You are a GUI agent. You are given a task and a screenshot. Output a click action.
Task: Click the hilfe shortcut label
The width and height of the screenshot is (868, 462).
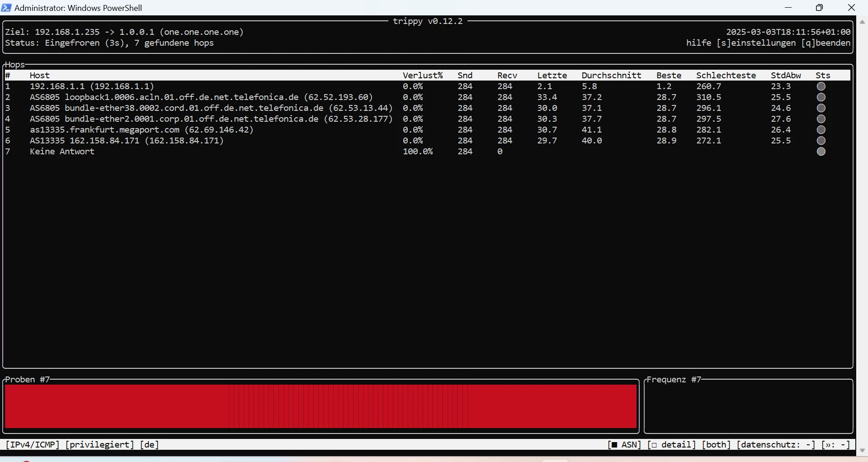(x=699, y=43)
